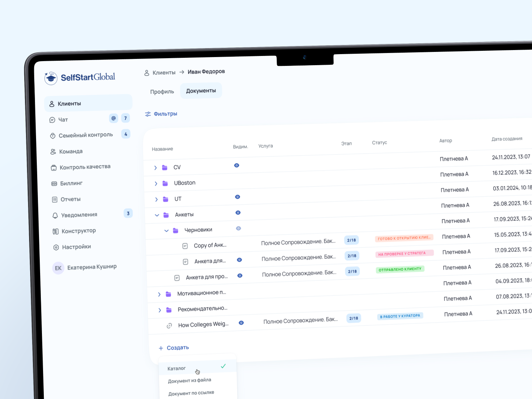
Task: Collapse the Анкеты folder
Action: point(157,215)
